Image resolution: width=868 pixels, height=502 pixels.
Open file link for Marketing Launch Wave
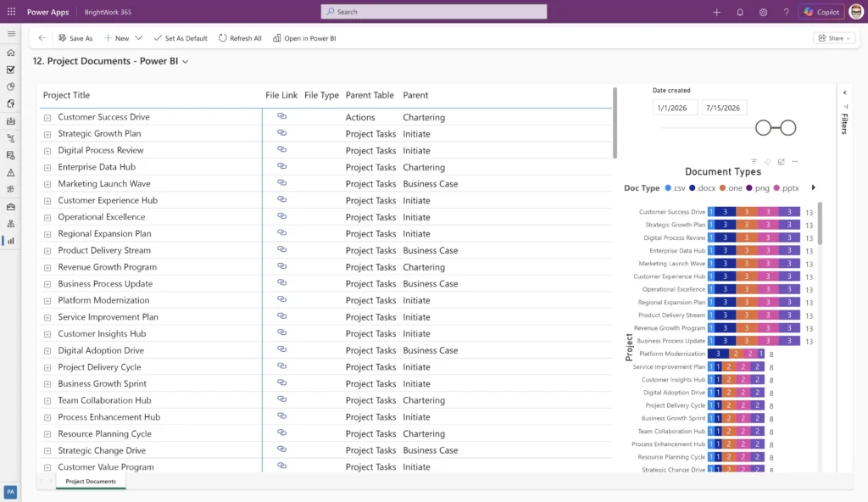(x=281, y=183)
